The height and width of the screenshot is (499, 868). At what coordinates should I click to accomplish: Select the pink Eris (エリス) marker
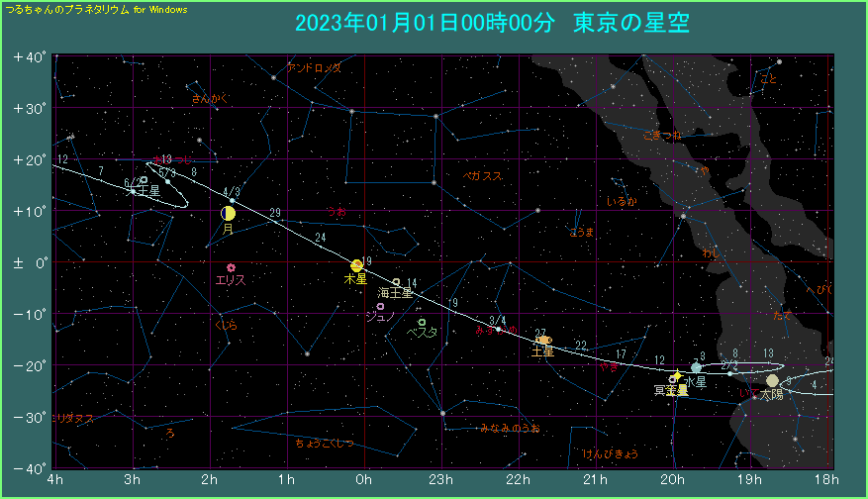231,267
